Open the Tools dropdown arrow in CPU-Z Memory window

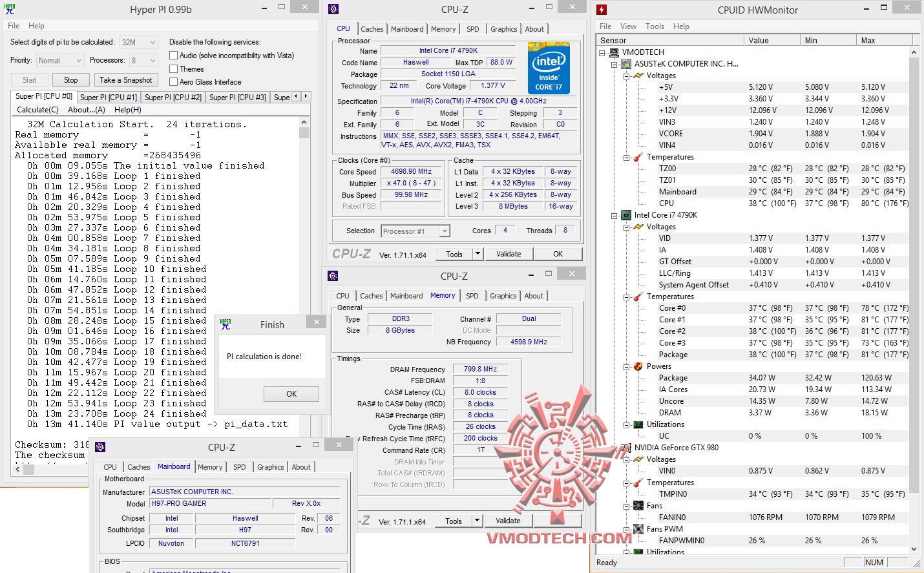tap(477, 521)
